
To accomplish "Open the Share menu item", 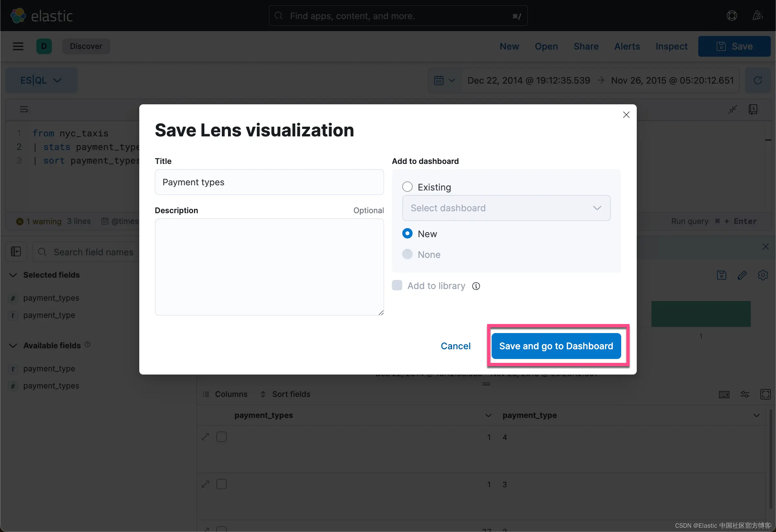I will (586, 46).
